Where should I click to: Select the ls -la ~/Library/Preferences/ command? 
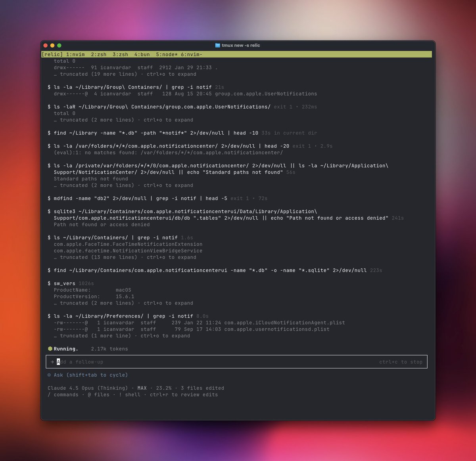coord(120,316)
